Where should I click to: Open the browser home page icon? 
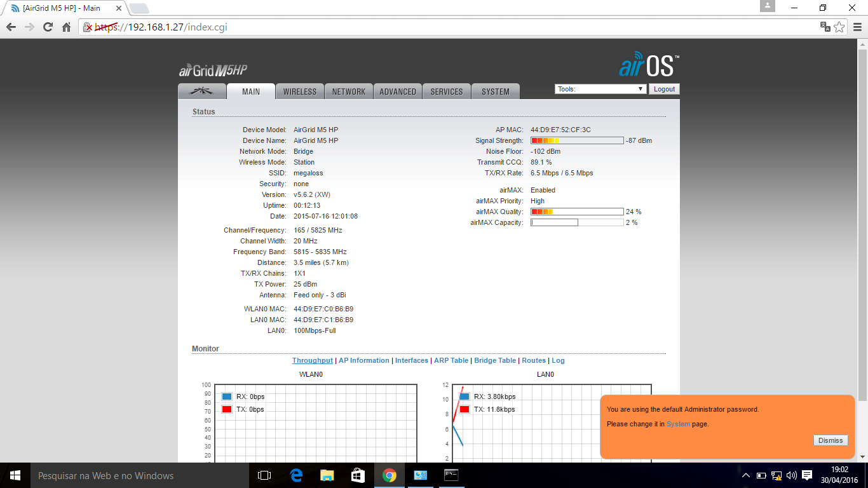pos(66,27)
